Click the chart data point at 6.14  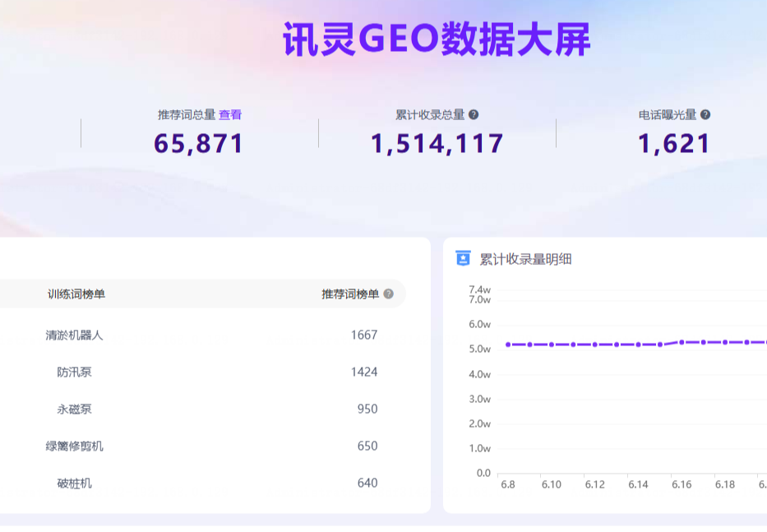pyautogui.click(x=639, y=345)
